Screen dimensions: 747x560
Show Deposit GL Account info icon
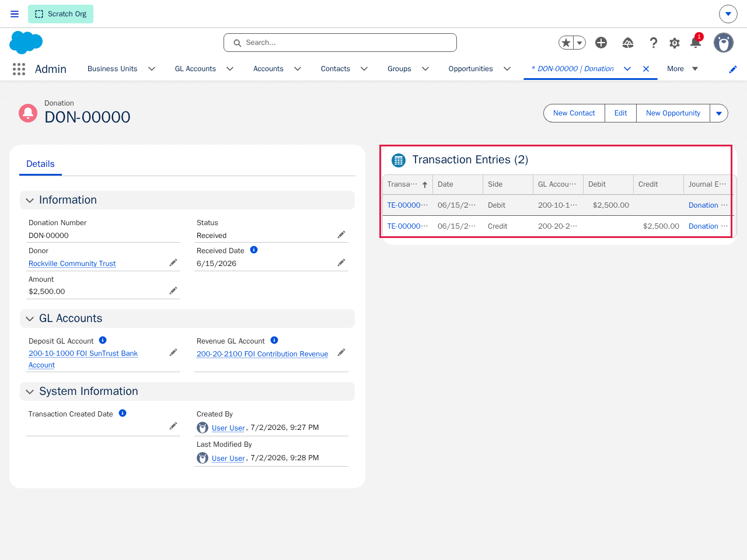[x=103, y=340]
